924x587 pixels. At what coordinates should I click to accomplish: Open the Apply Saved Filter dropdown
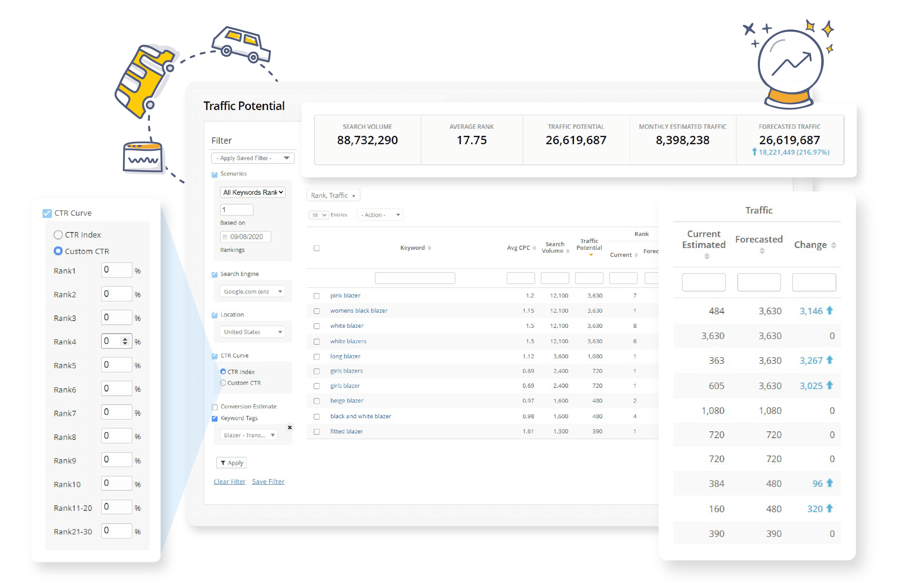pyautogui.click(x=252, y=158)
